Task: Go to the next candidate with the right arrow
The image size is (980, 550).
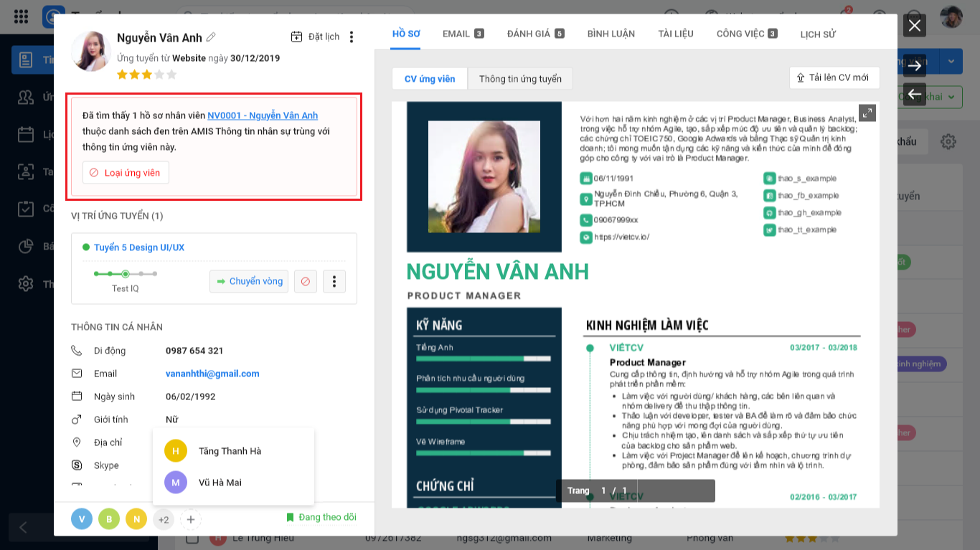Action: [x=914, y=66]
